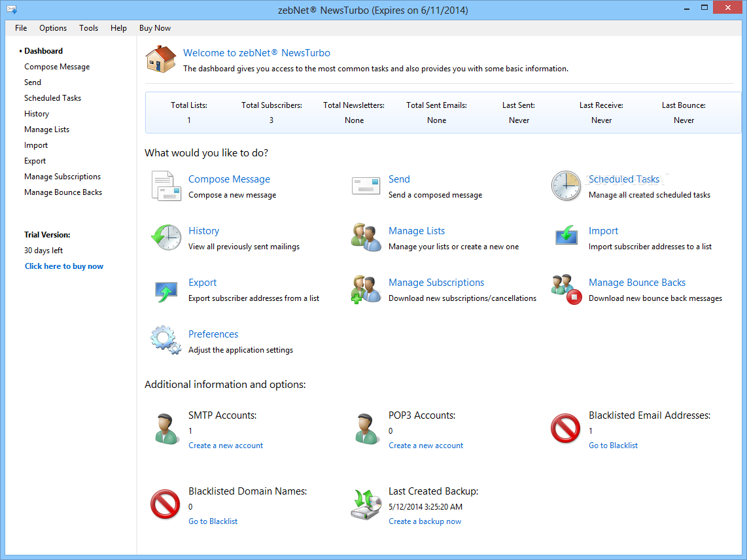Click the Send envelope icon
The width and height of the screenshot is (747, 560).
[366, 186]
